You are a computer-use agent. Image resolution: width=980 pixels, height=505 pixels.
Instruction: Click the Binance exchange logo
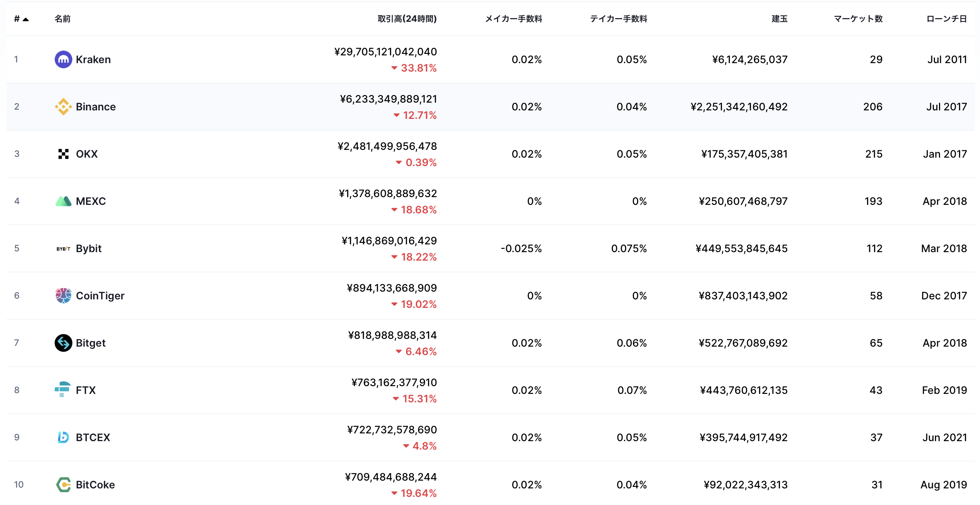click(63, 106)
